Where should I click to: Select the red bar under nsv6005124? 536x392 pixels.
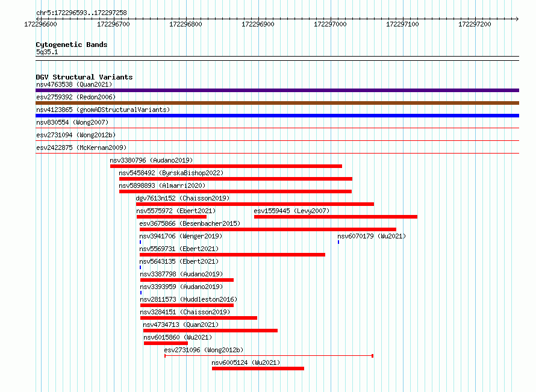tap(258, 369)
